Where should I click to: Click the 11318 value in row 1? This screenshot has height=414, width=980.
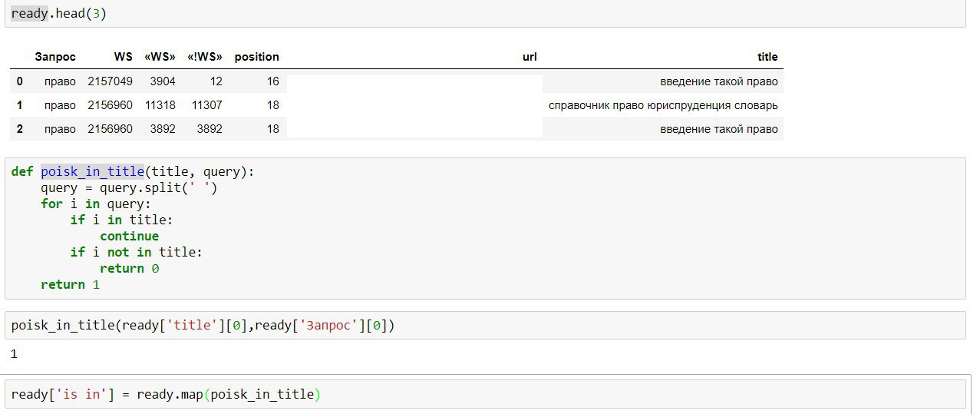(x=160, y=105)
